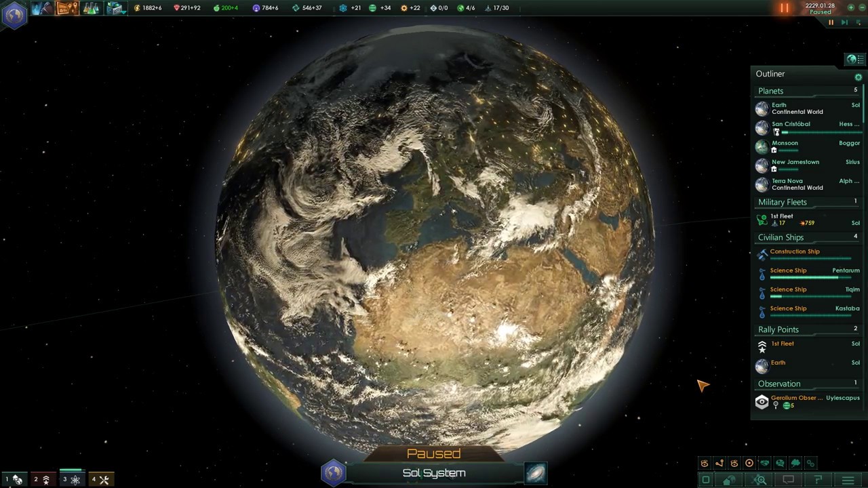
Task: Toggle Outliner panel visibility button
Action: pos(854,59)
